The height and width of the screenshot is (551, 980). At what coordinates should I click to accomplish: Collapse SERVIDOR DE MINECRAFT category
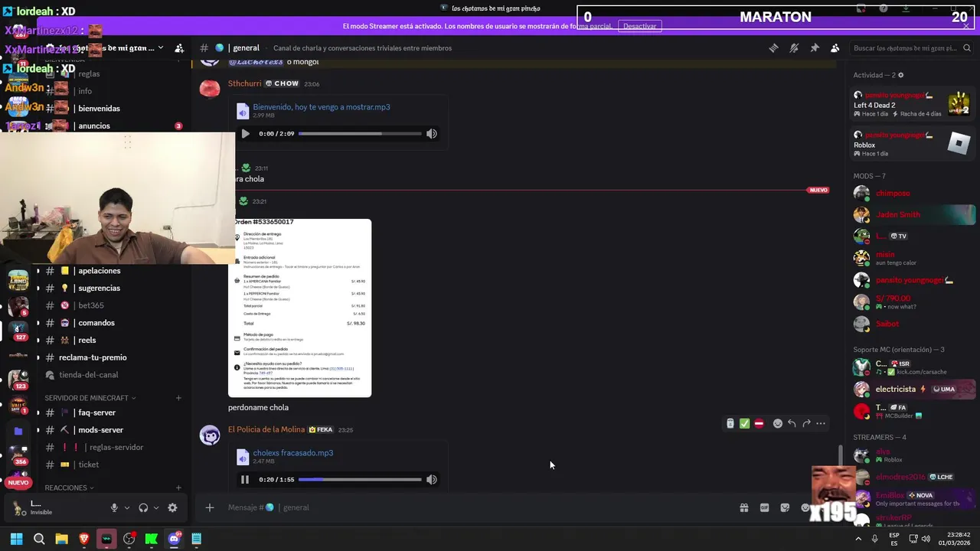(x=90, y=398)
